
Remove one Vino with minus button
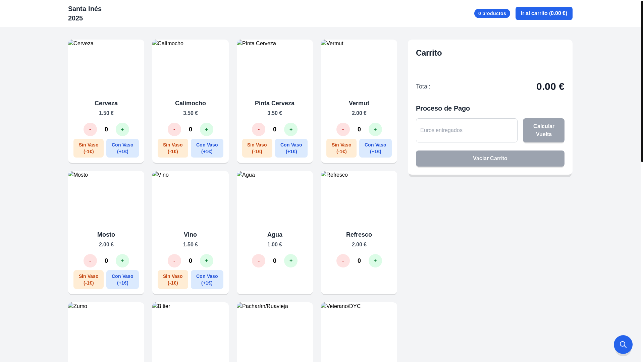(174, 261)
